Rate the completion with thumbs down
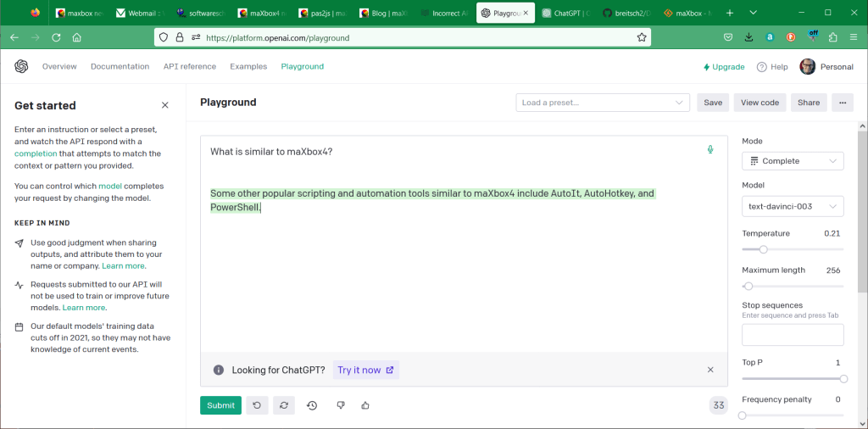868x429 pixels. coord(340,405)
